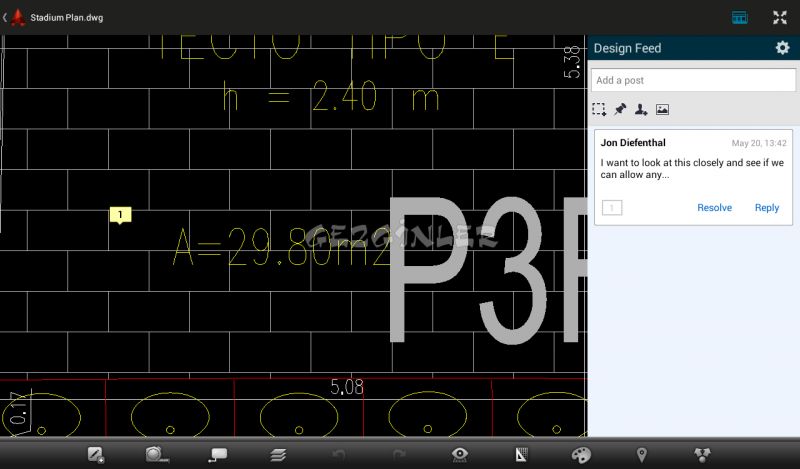
Task: Open Jon Diefenthal's post text
Action: (x=692, y=168)
